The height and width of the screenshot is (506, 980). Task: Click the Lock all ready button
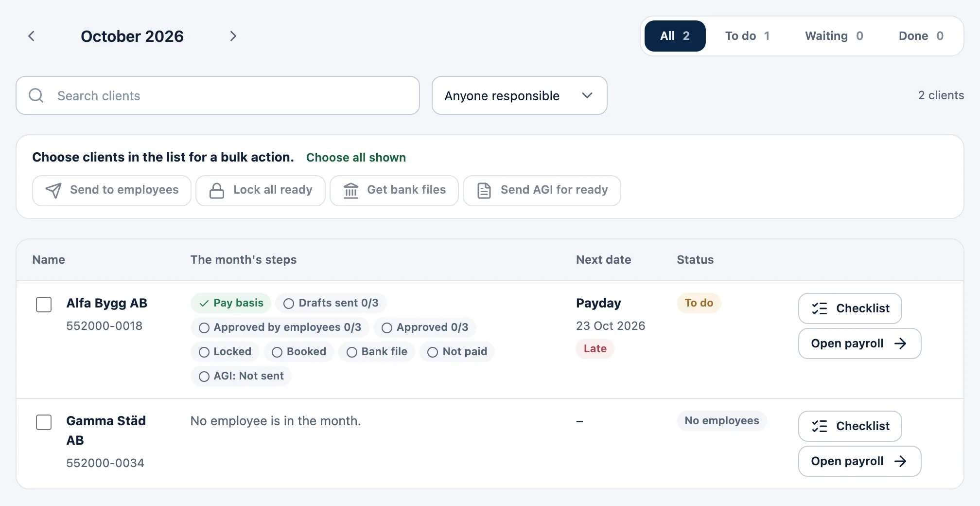pos(261,190)
